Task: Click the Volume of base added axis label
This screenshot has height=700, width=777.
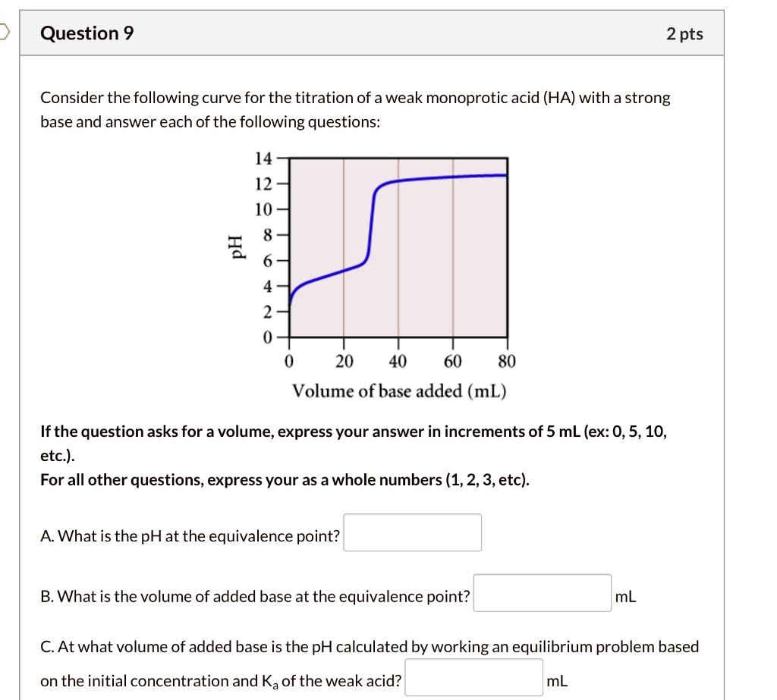Action: 400,391
